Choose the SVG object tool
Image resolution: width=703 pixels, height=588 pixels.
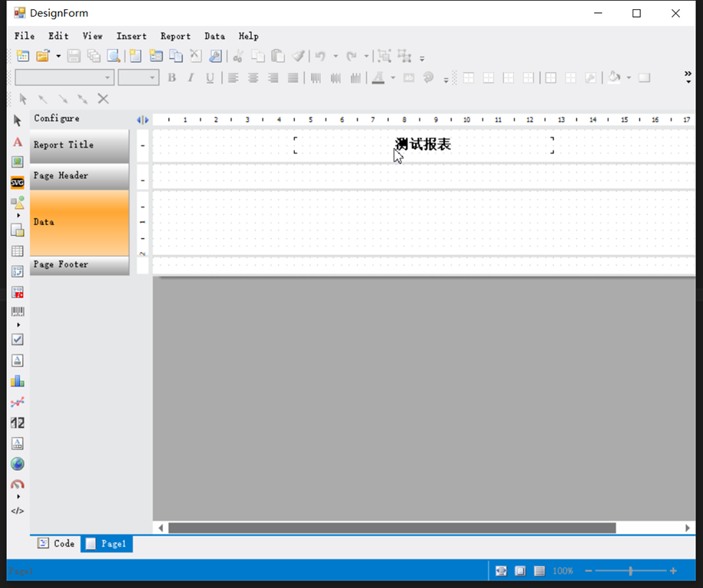(18, 183)
